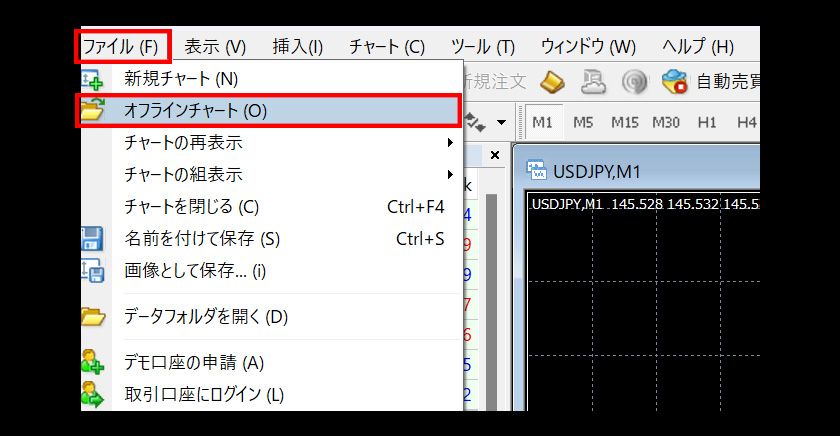Click the signals radar icon in toolbar

(x=633, y=80)
